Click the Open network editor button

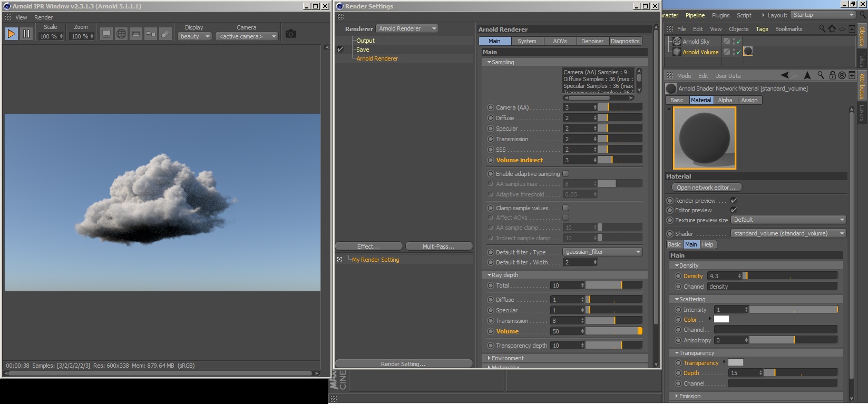pos(707,188)
